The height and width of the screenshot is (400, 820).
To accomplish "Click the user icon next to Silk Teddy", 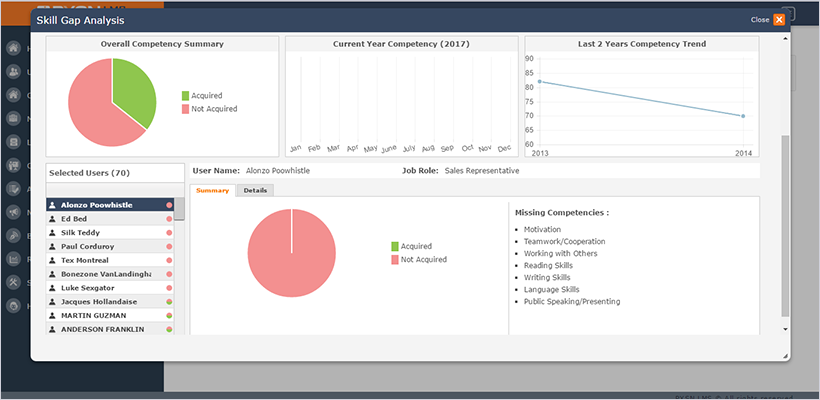I will coord(52,232).
